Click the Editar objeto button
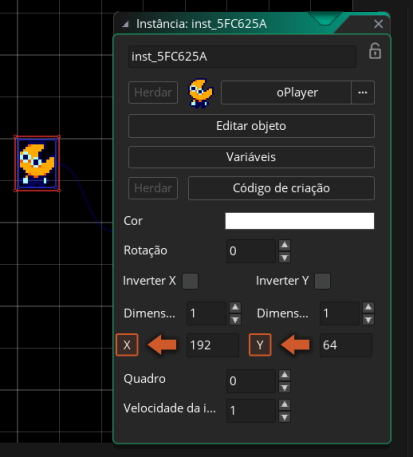This screenshot has height=457, width=413. tap(251, 126)
